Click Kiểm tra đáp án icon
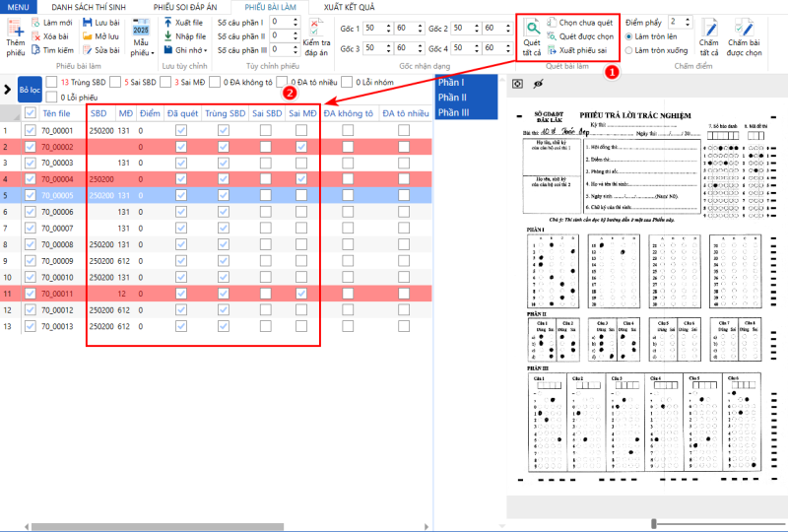Image resolution: width=788 pixels, height=532 pixels. click(316, 29)
